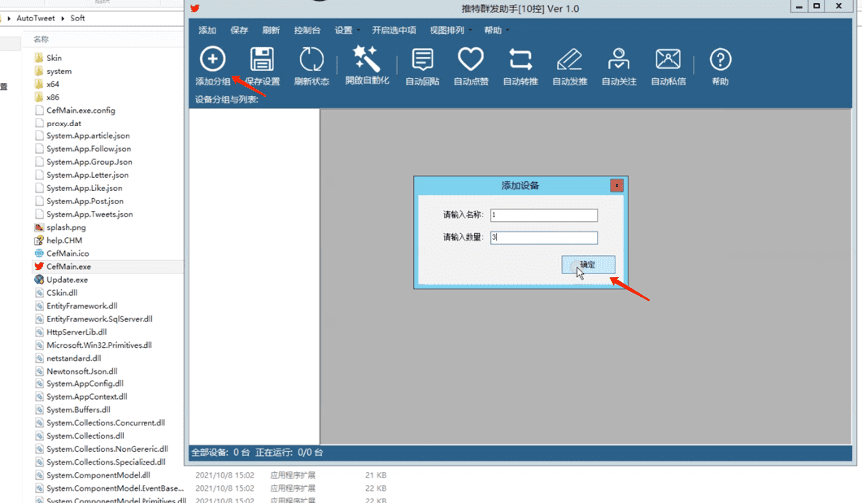Expand the 视图排列 dropdown menu
This screenshot has width=863, height=504.
450,30
